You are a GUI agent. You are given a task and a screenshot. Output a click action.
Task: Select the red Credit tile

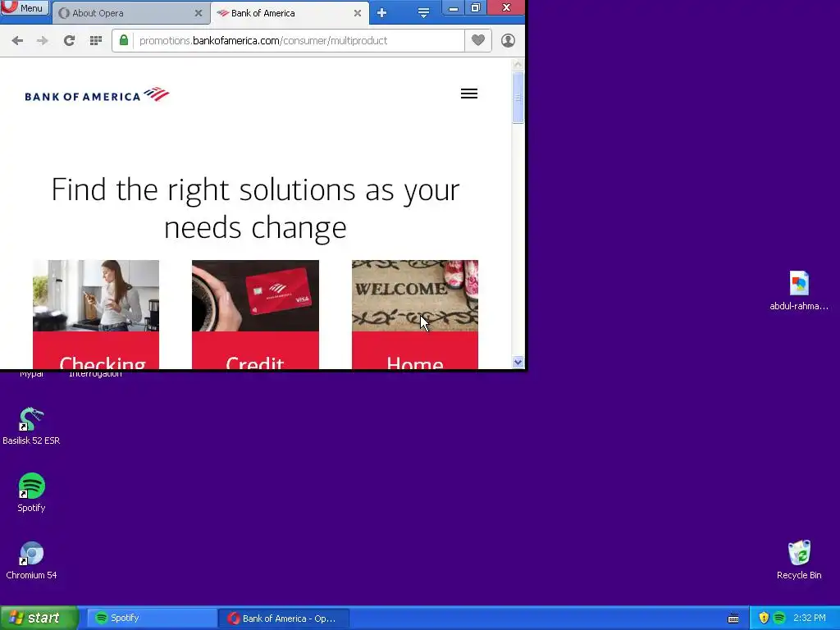point(256,350)
